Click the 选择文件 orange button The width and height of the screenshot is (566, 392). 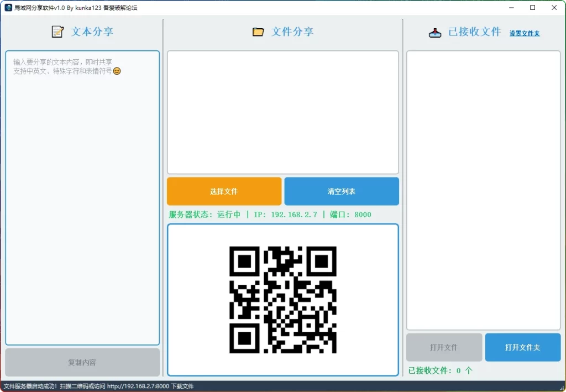click(x=224, y=191)
